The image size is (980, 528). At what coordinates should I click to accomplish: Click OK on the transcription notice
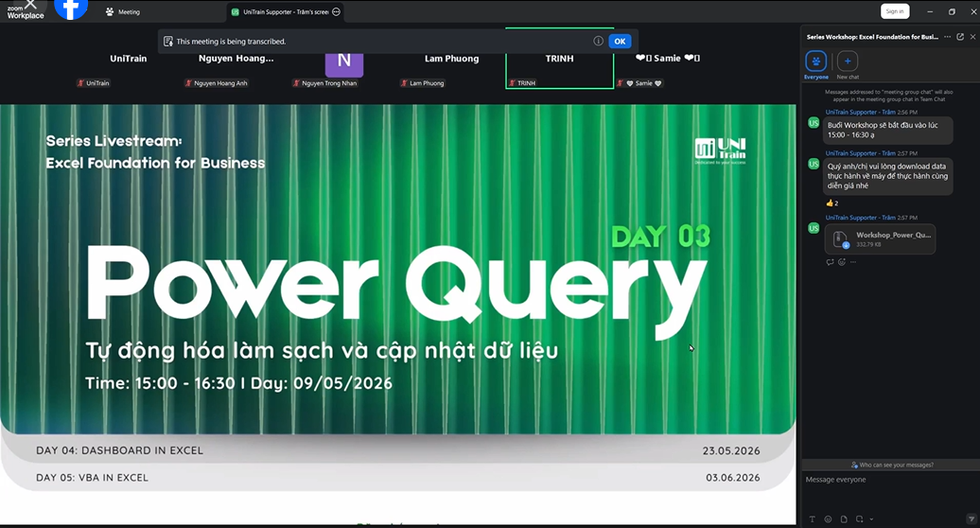click(x=620, y=42)
